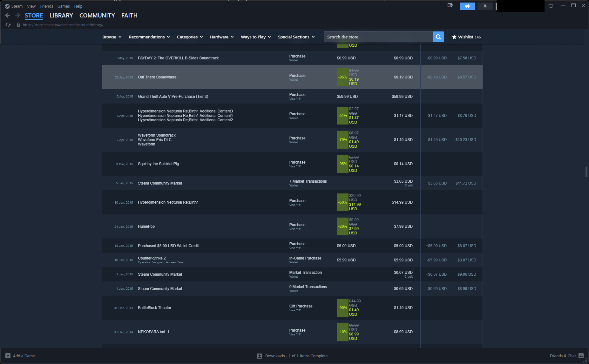589x364 pixels.
Task: Expand Ways to Play menu
Action: click(256, 37)
